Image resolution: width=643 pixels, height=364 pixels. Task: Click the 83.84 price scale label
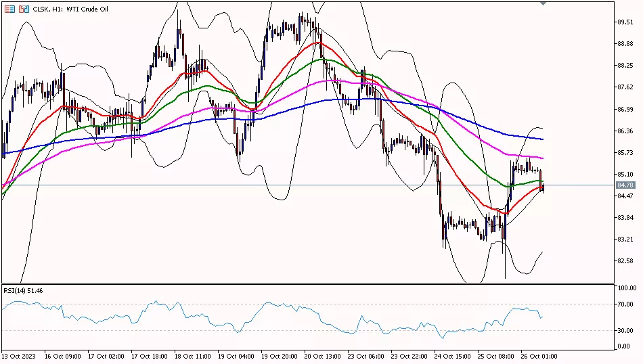click(x=625, y=218)
